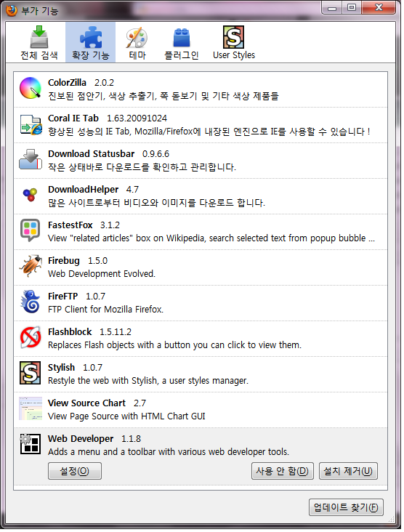Switch to the 확장 기능 tab
Viewport: 404px width, 532px height.
point(91,43)
